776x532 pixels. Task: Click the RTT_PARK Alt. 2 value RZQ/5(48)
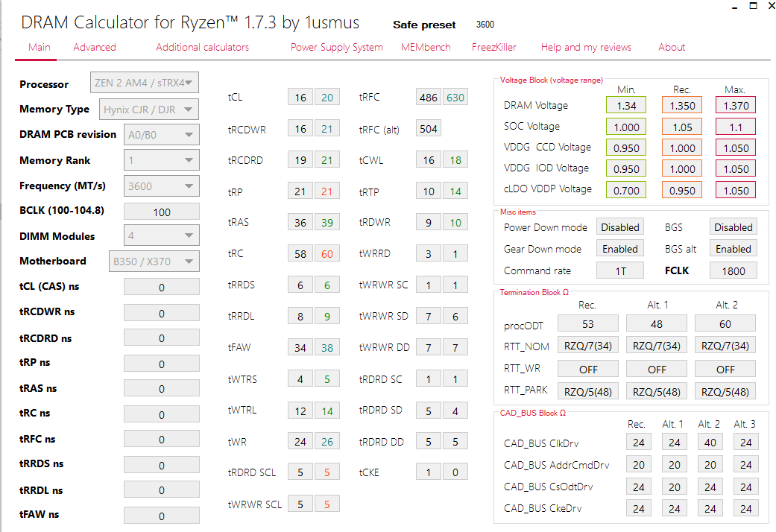(725, 391)
